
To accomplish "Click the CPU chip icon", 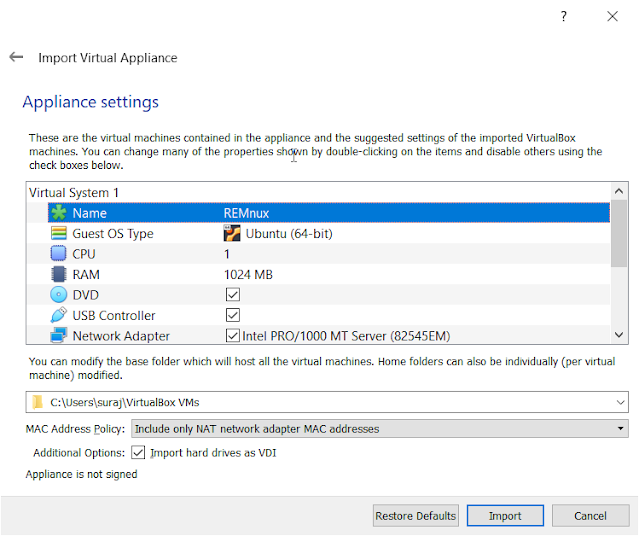I will pos(58,254).
